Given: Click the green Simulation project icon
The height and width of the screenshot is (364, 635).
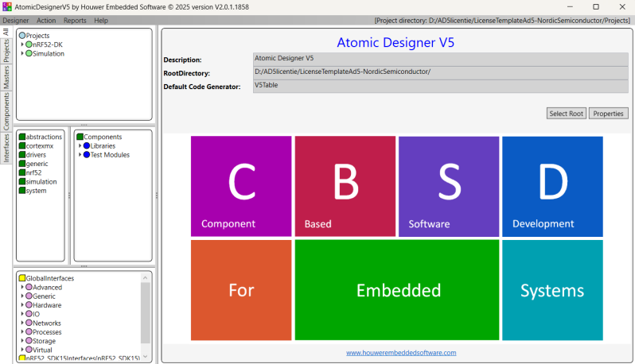Looking at the screenshot, I should point(29,54).
